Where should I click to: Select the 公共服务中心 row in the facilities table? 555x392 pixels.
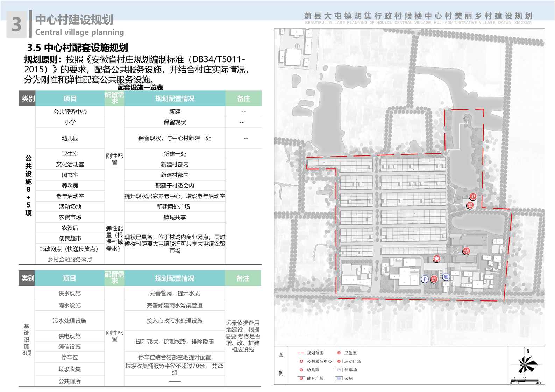[x=70, y=112]
